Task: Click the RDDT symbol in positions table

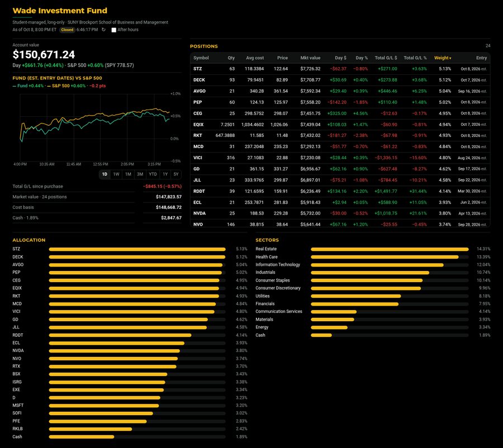Action: [x=199, y=192]
